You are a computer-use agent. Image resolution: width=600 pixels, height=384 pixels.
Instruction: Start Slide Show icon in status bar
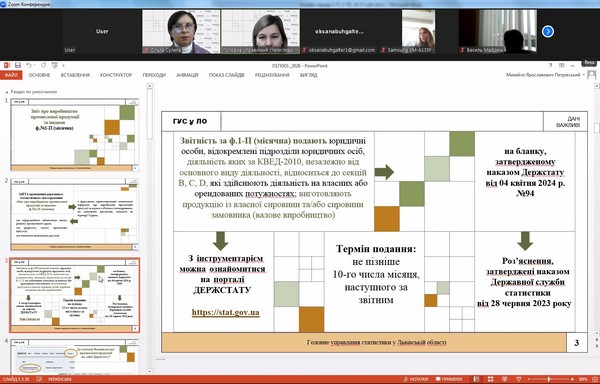coord(519,379)
